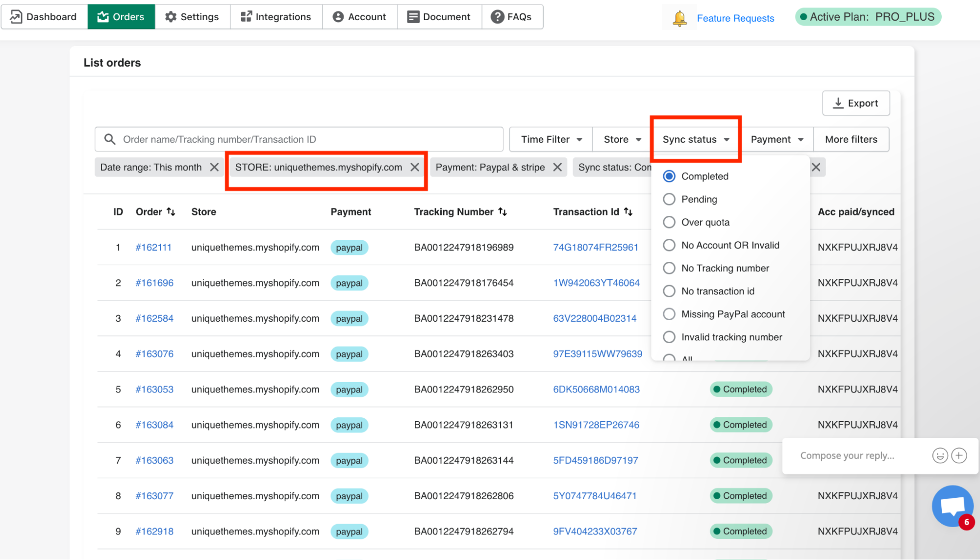
Task: Open the Integrations tab
Action: pyautogui.click(x=276, y=17)
